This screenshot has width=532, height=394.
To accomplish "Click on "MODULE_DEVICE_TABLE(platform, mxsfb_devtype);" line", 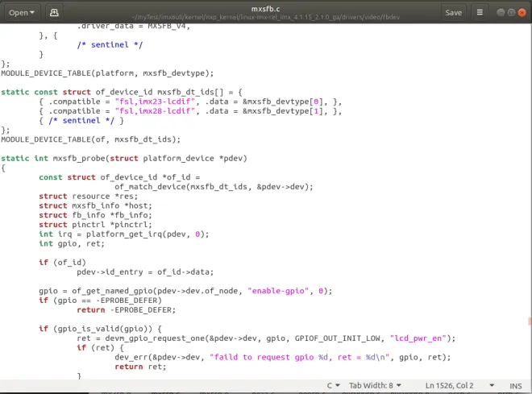I will pos(107,73).
